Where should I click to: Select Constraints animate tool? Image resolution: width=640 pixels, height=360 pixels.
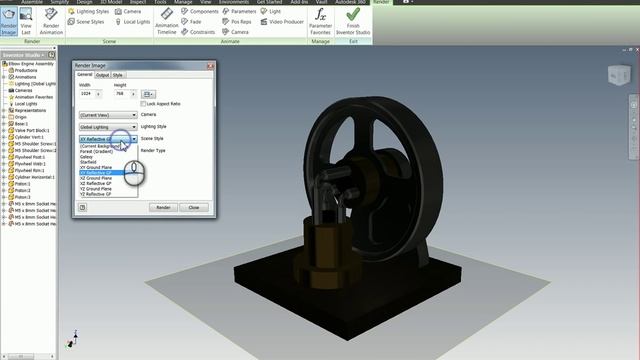tap(198, 32)
